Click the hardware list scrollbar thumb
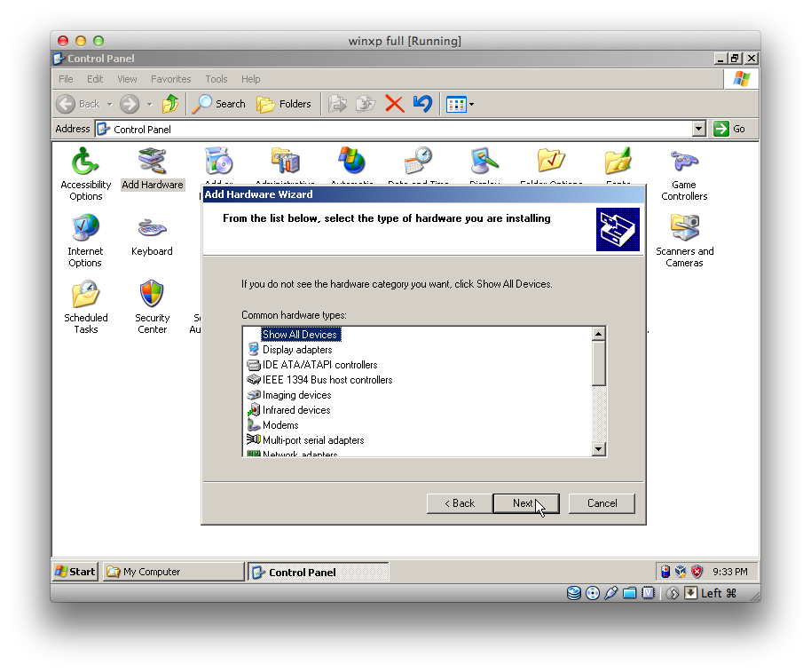Screen dimensions: 811x672 pyautogui.click(x=598, y=363)
